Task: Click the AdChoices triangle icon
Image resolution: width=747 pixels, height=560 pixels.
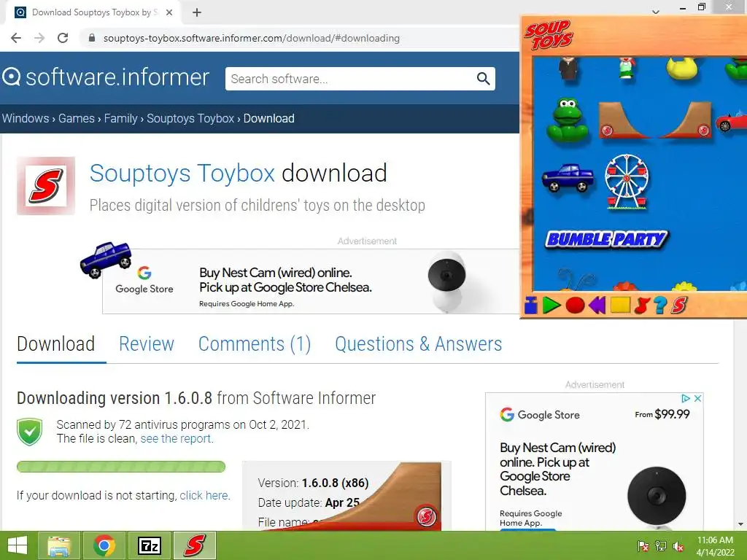Action: [x=686, y=398]
